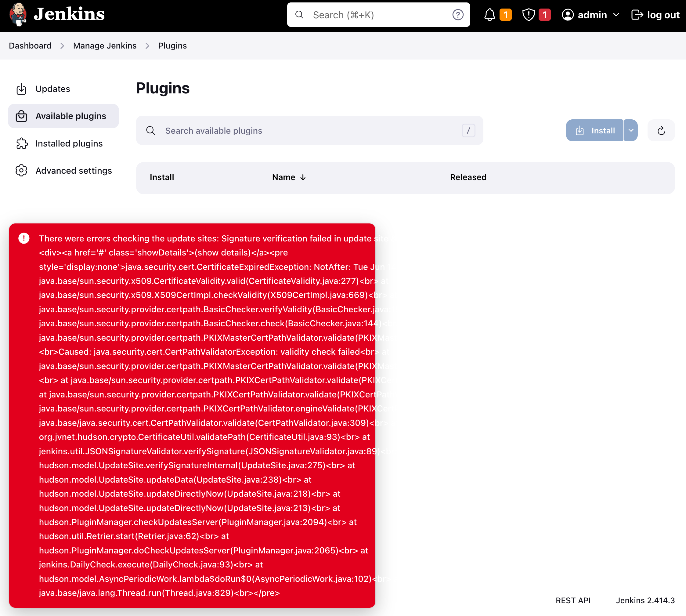Click the Available plugins shopping bag icon
Screen dimensions: 686x616
[21, 116]
